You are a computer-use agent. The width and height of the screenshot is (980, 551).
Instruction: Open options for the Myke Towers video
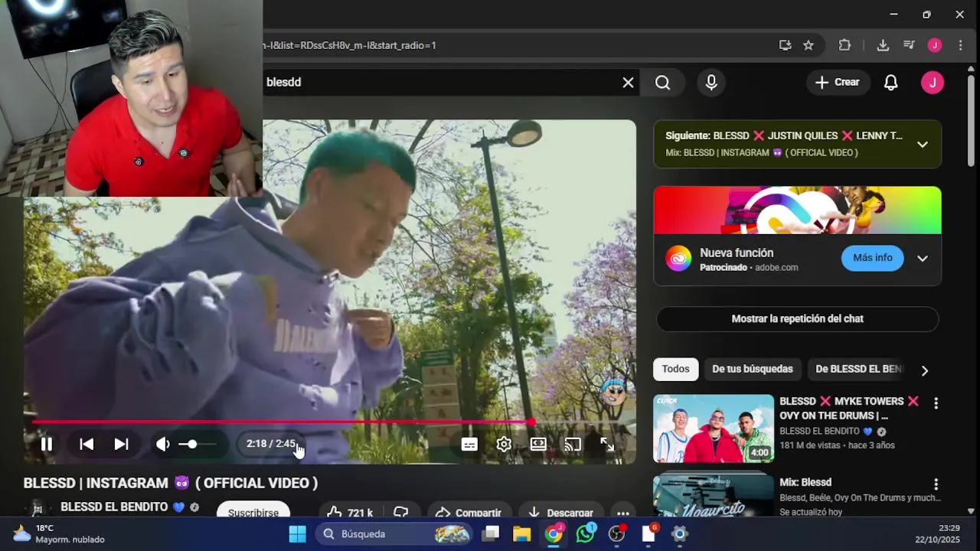[936, 403]
